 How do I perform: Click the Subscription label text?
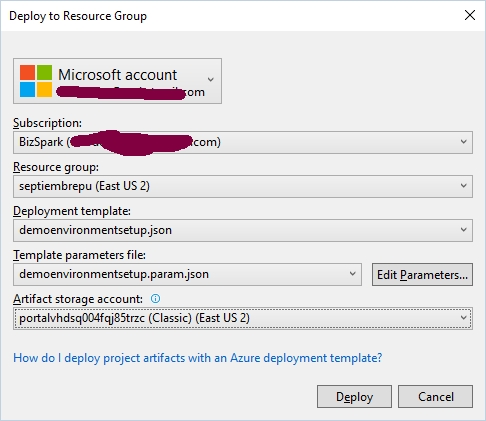pos(47,123)
